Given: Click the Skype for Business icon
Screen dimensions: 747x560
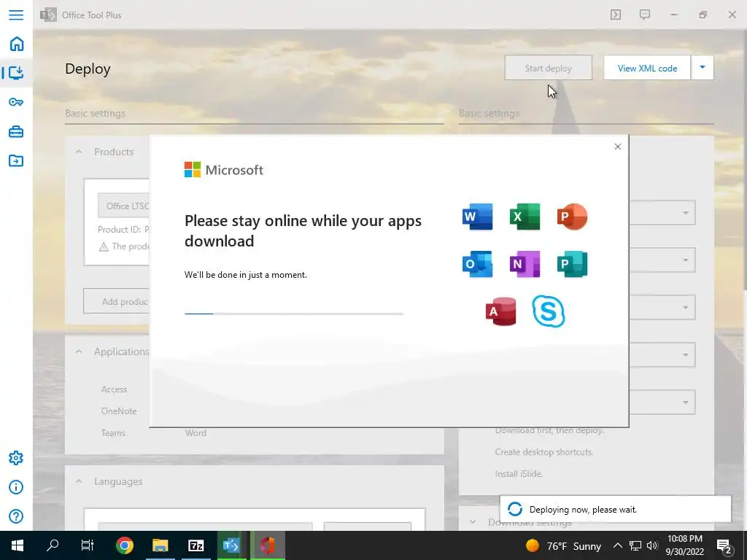Looking at the screenshot, I should 549,311.
